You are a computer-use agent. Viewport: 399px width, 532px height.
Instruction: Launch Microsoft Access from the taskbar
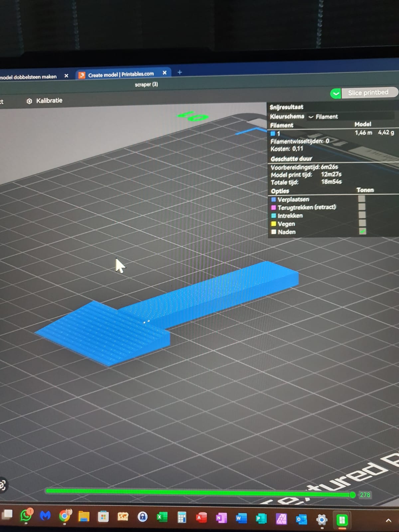pos(201,518)
